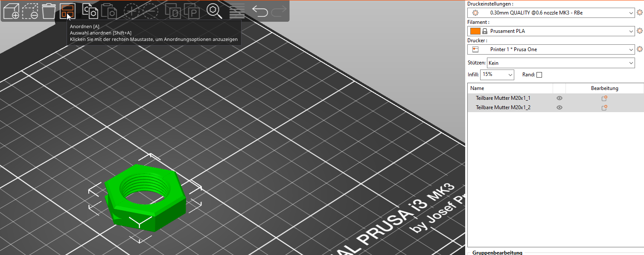Toggle the Rand (brim) checkbox

[x=539, y=75]
